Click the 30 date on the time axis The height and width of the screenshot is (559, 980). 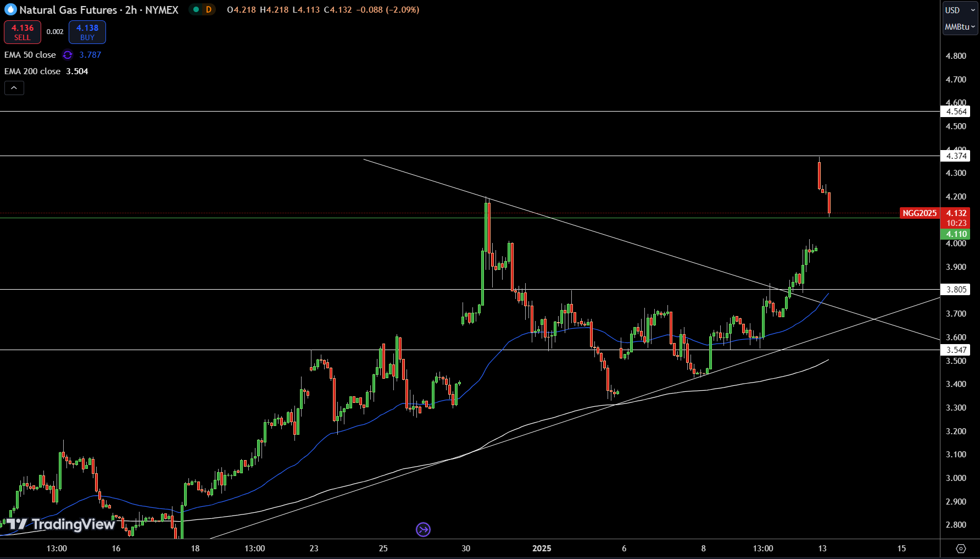point(466,549)
